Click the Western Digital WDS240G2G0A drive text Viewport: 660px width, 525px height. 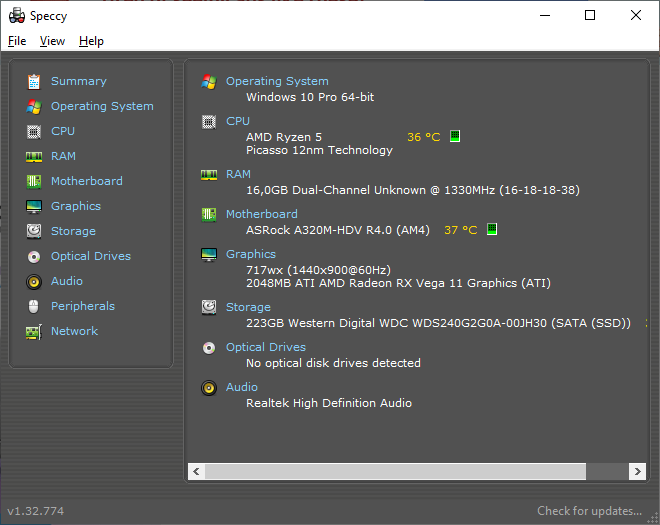(x=438, y=323)
